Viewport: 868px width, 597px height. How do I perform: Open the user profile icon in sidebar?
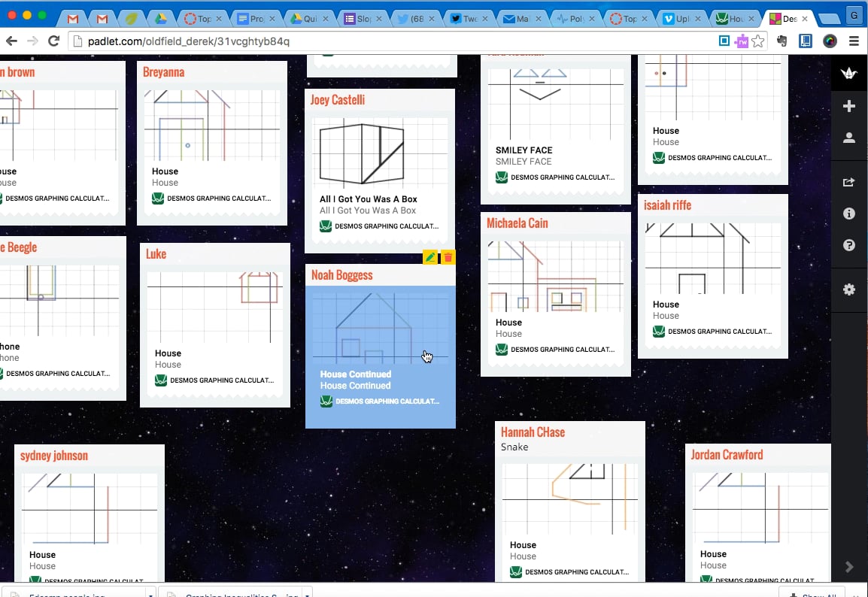pyautogui.click(x=848, y=138)
